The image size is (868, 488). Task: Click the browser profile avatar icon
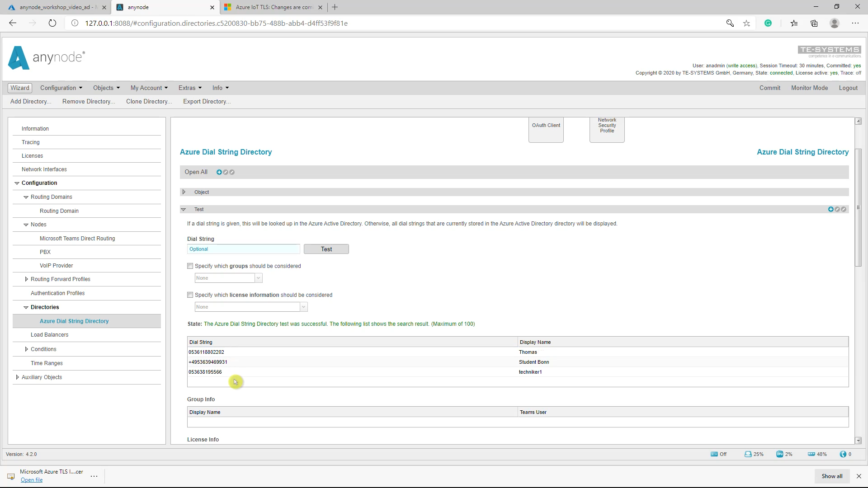click(835, 23)
